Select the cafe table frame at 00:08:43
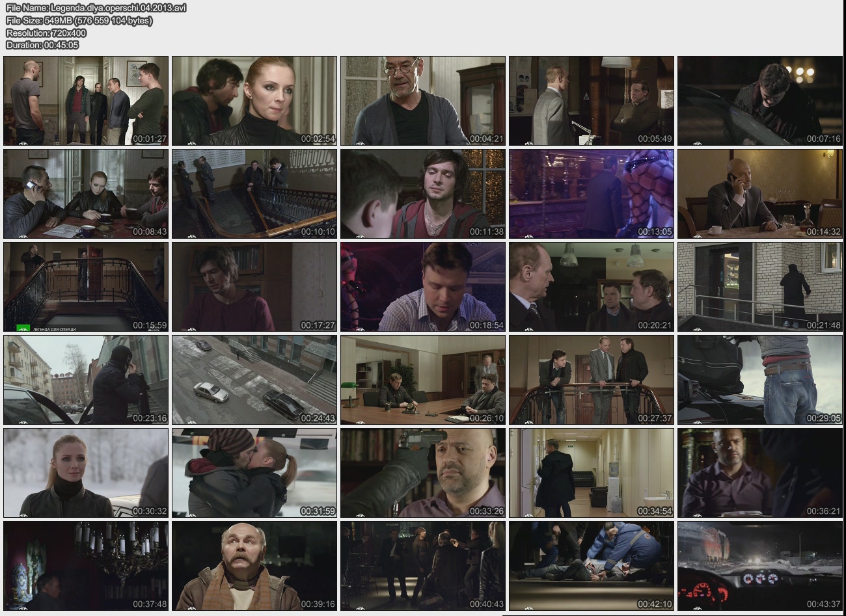This screenshot has width=846, height=616. click(x=86, y=194)
